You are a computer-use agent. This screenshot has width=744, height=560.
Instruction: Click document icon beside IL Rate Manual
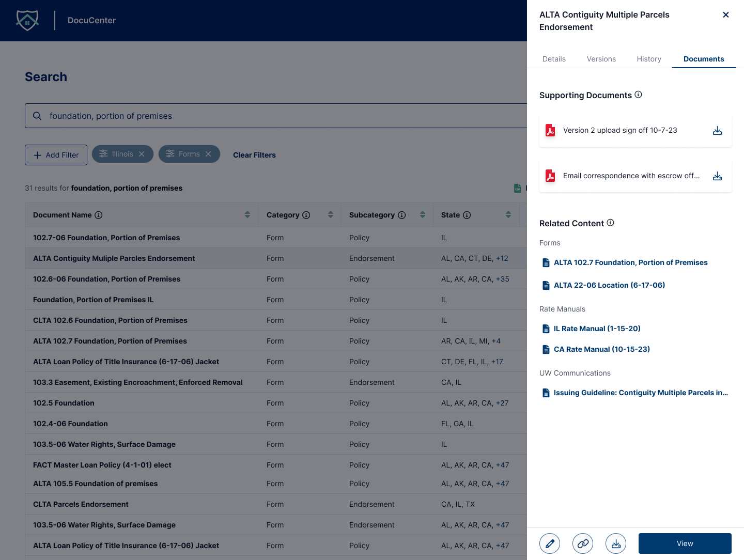(546, 329)
